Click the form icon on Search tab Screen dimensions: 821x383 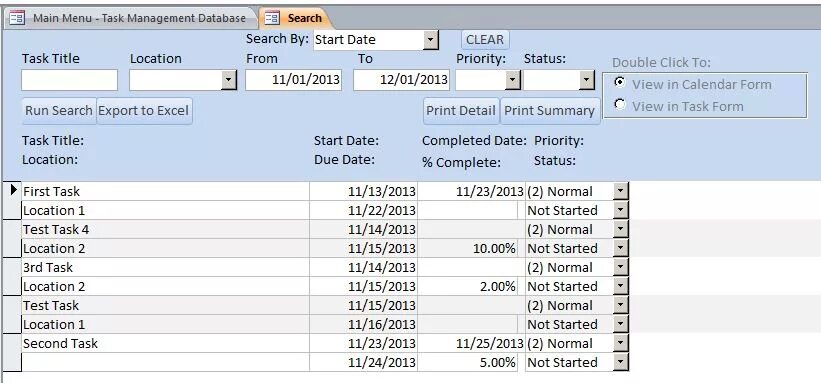(x=272, y=18)
